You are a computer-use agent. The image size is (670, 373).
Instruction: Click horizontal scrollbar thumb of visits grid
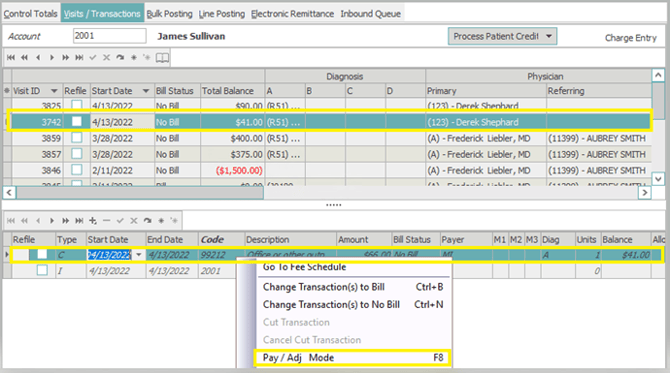pos(140,193)
